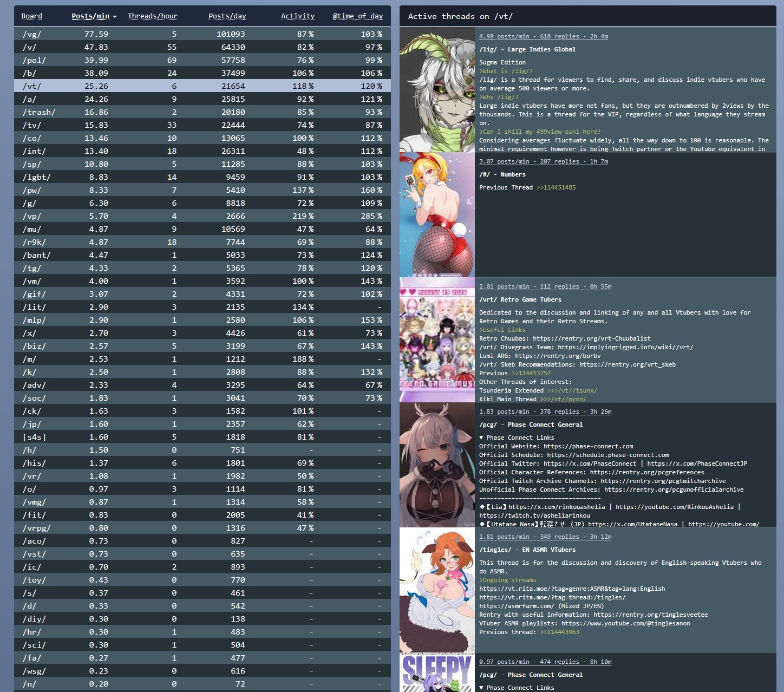
Task: Select the /his/ board row
Action: click(x=202, y=463)
